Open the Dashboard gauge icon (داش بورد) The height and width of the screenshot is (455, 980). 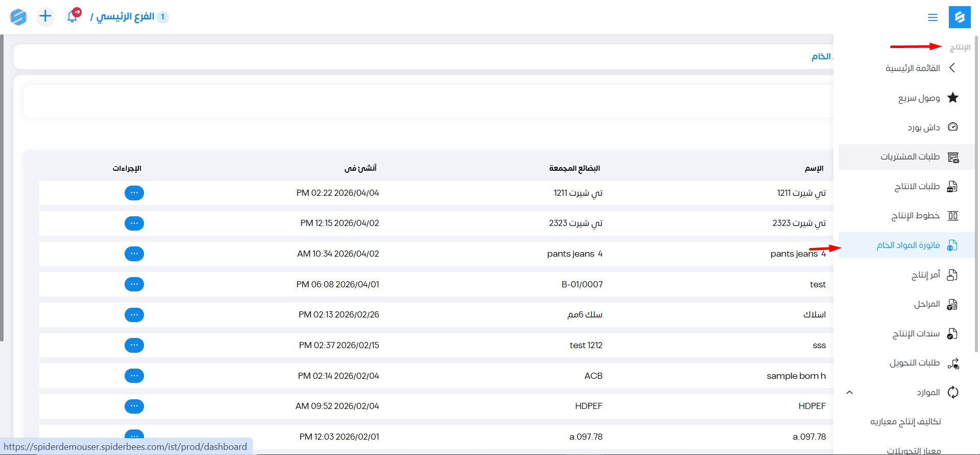tap(952, 127)
